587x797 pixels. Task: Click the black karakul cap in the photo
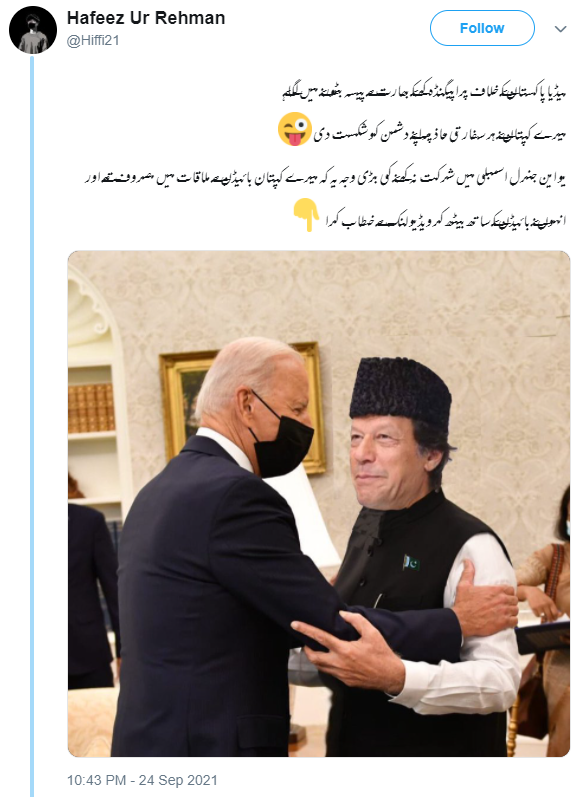[400, 395]
